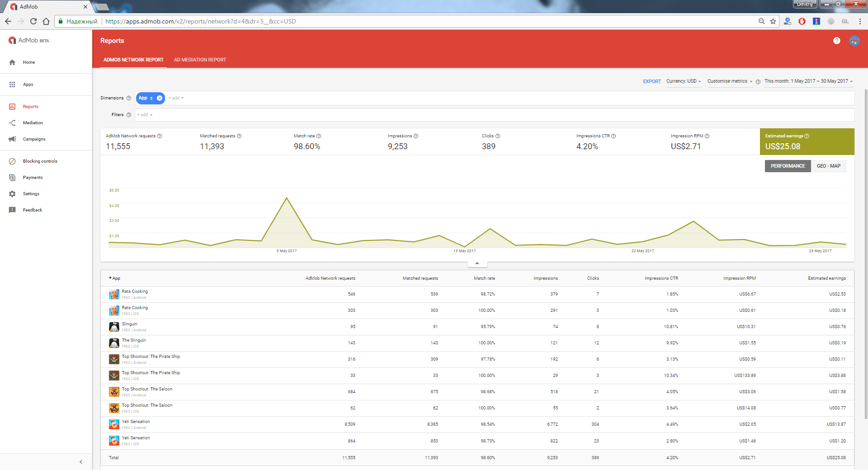Image resolution: width=868 pixels, height=470 pixels.
Task: Open Feedback in sidebar
Action: click(33, 210)
